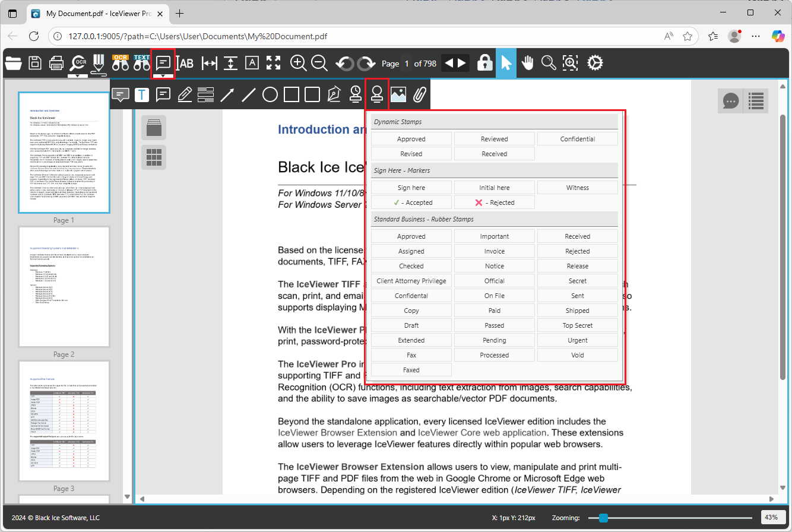Insert an image annotation

[x=398, y=94]
